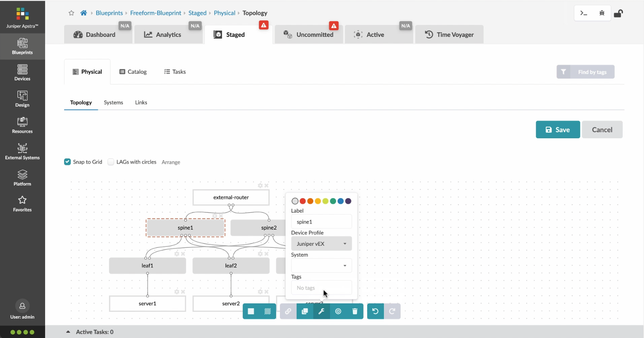This screenshot has width=644, height=338.
Task: Open Devices in the left sidebar
Action: [22, 73]
